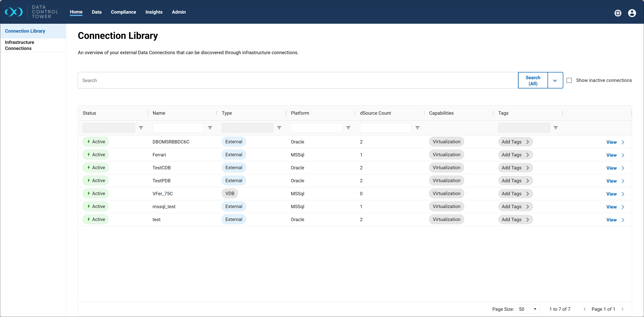Click the Active status badge for DBOMSRBBDC6C
The height and width of the screenshot is (317, 644).
pyautogui.click(x=96, y=142)
